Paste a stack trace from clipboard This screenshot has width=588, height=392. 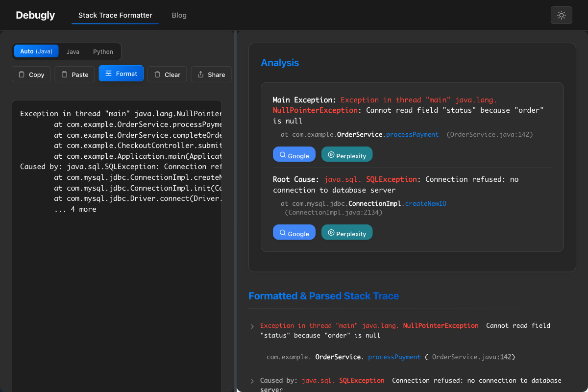click(75, 74)
